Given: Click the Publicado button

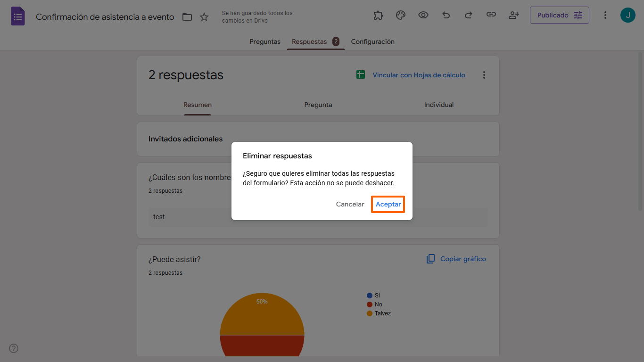Looking at the screenshot, I should tap(560, 15).
